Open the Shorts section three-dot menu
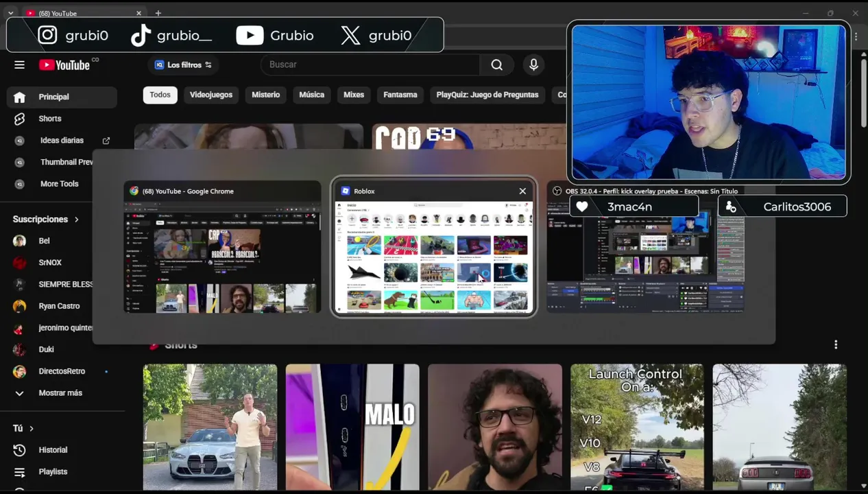Screen dimensions: 868x494 pyautogui.click(x=836, y=344)
